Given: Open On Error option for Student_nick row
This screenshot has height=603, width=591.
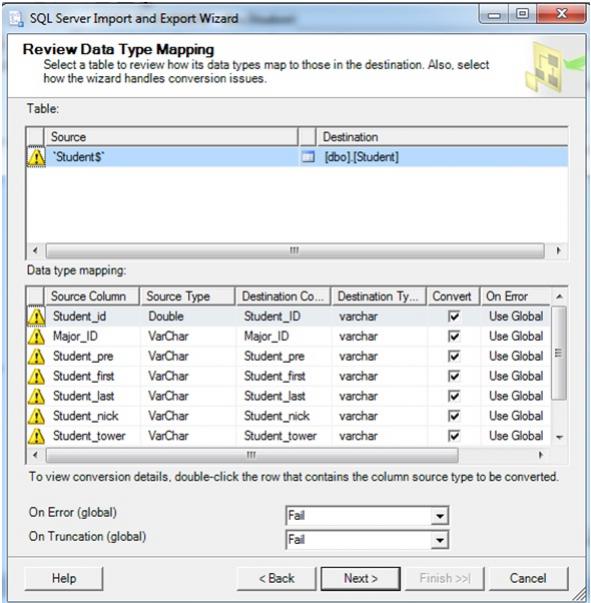Looking at the screenshot, I should tap(516, 416).
